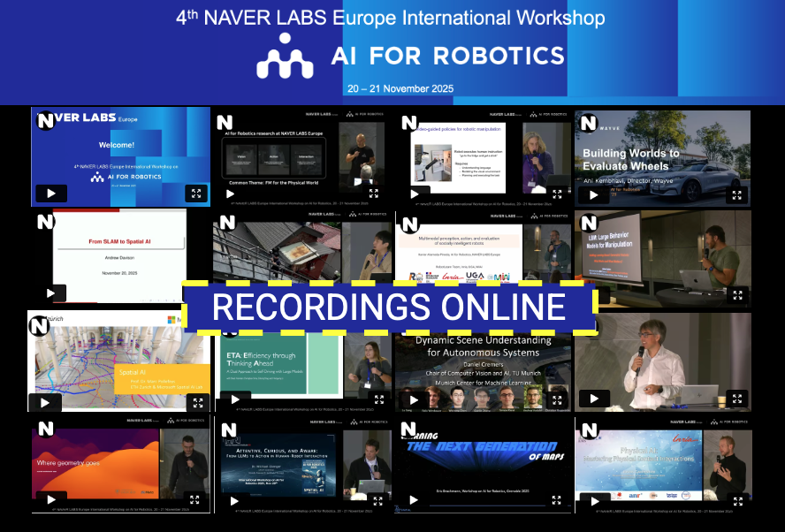Play "The Next Generation of Maps" video
Viewport: 785px width, 532px height.
413,500
